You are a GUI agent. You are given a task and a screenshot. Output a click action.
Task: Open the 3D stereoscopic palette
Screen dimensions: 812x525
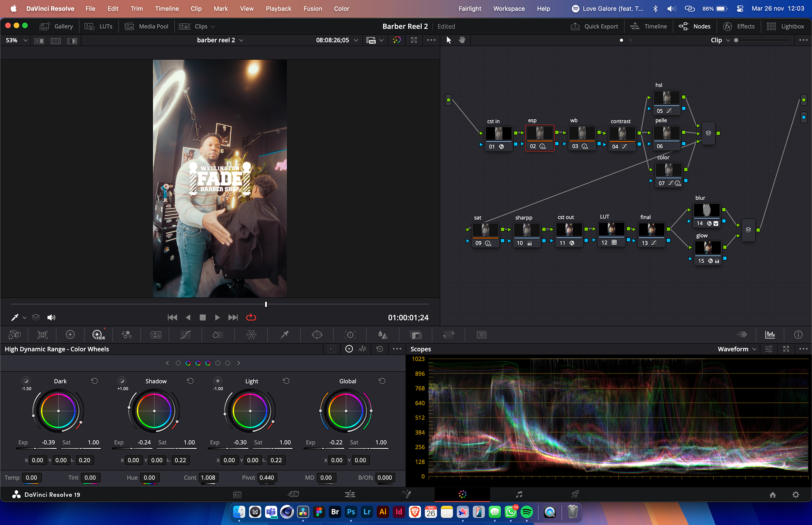[x=481, y=335]
